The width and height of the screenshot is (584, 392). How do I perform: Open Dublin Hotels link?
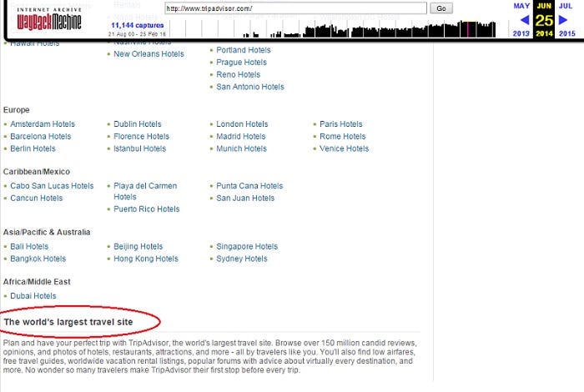pos(138,124)
